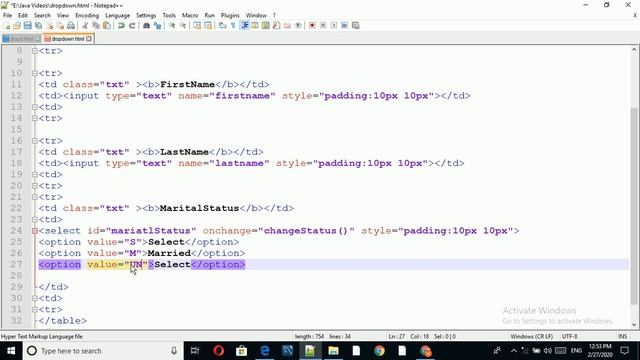Open Opera from the taskbar
Screen dimensions: 640x360
pos(218,351)
